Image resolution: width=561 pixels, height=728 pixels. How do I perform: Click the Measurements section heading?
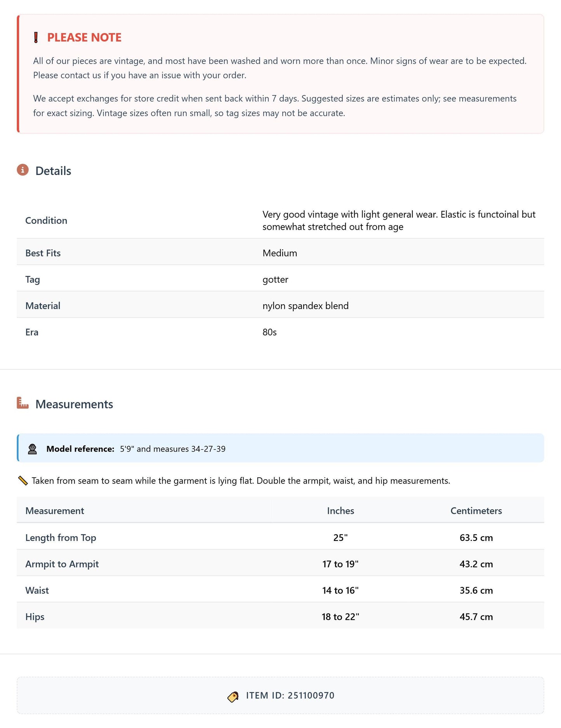click(x=74, y=404)
